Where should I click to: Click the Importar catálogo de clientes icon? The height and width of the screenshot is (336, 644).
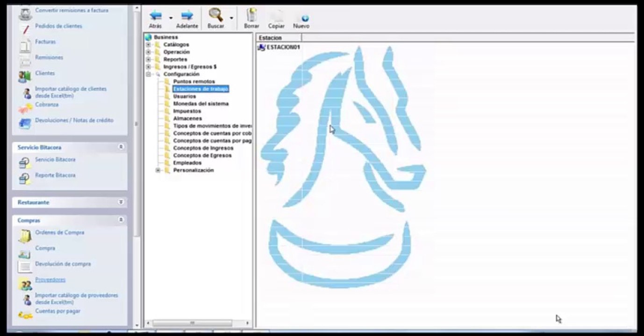(x=27, y=93)
